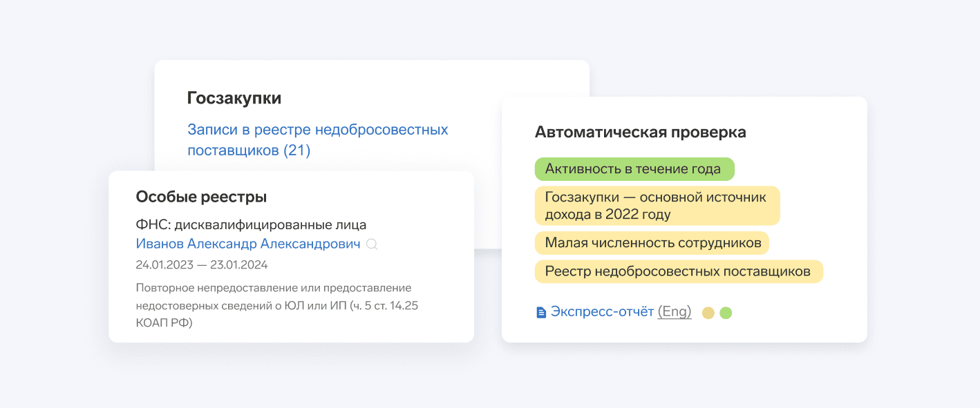
Task: Open the Экспресс-отчёт report link
Action: coord(602,312)
